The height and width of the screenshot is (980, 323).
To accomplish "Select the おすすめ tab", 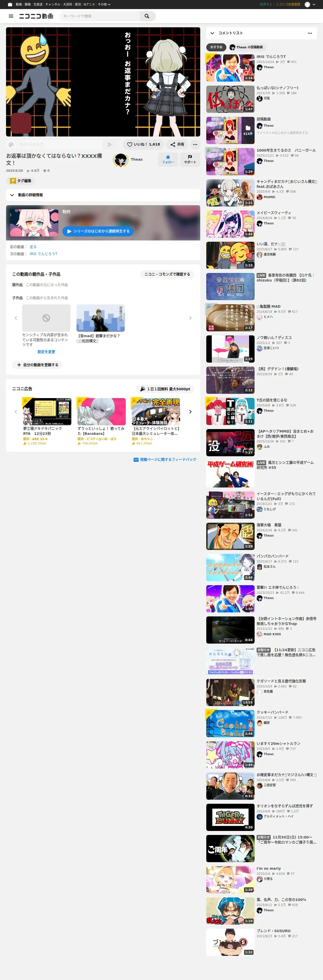I will click(216, 47).
